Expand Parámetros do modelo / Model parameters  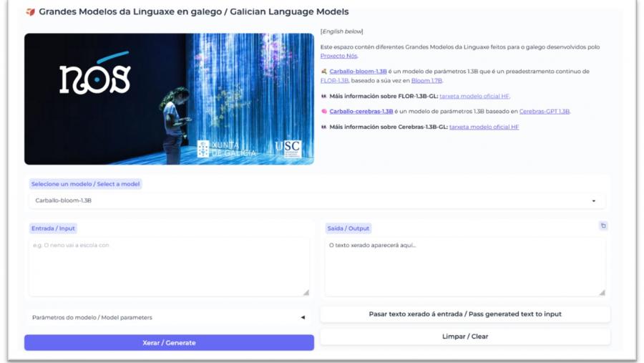[x=169, y=317]
